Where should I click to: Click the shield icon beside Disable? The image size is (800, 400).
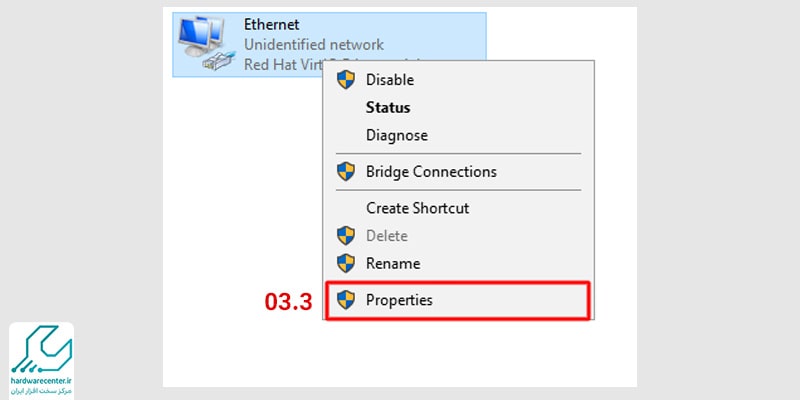click(x=346, y=80)
